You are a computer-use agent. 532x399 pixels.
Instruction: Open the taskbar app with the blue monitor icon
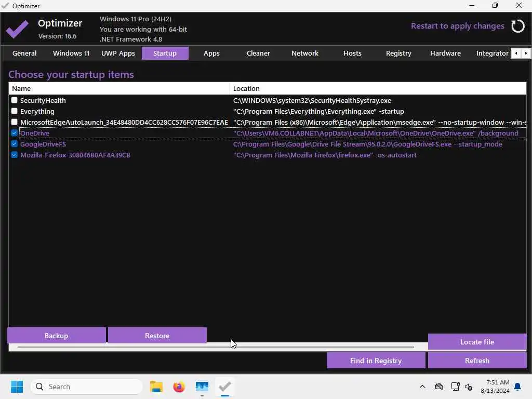(x=202, y=387)
